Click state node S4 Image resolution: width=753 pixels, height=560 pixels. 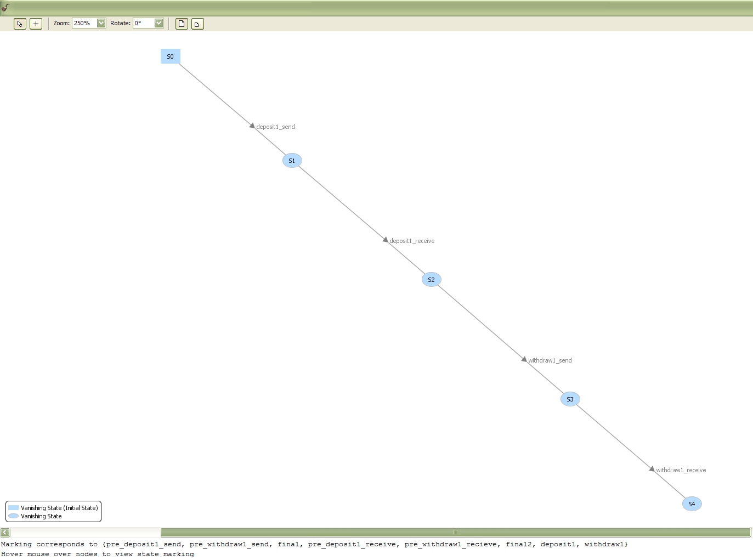tap(692, 504)
